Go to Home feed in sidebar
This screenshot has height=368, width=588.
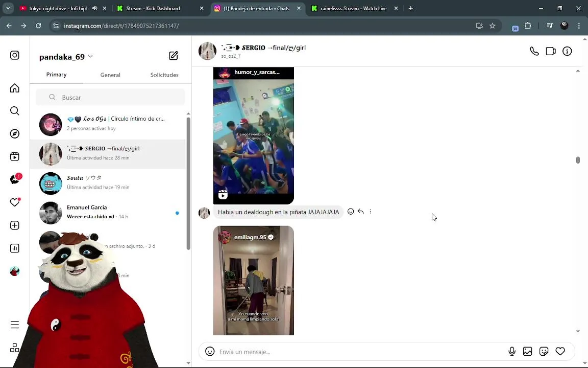coord(15,88)
